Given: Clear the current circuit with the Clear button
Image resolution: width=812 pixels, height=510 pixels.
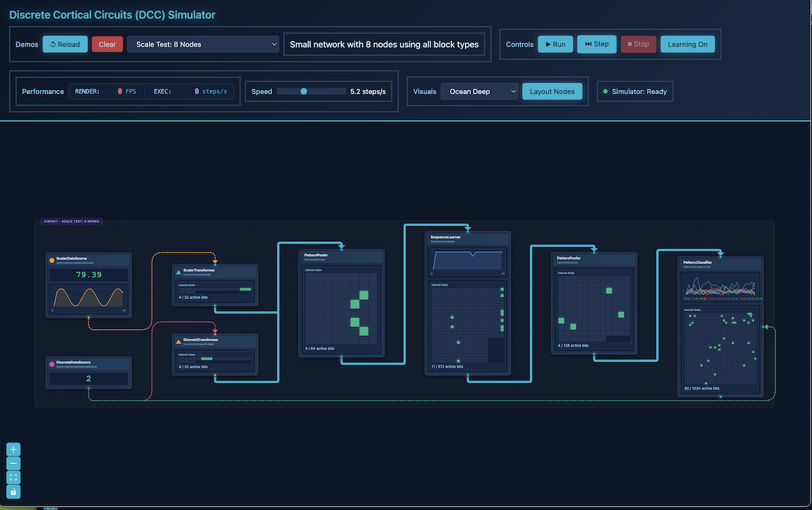Looking at the screenshot, I should pyautogui.click(x=107, y=44).
